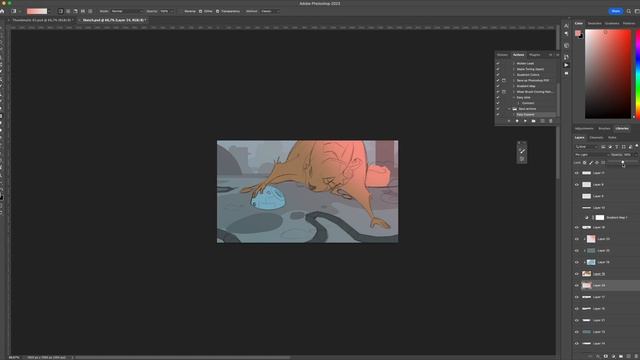Open the gradient Method dropdown
The width and height of the screenshot is (640, 360).
270,11
